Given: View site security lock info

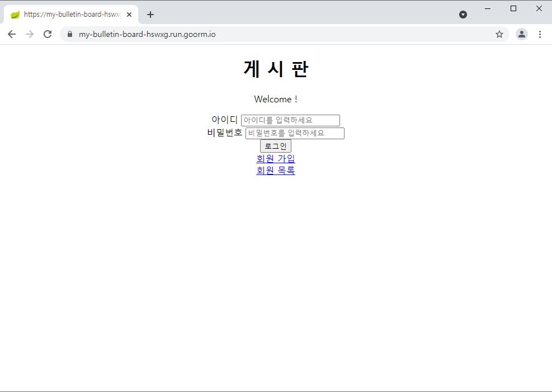Looking at the screenshot, I should coord(70,34).
